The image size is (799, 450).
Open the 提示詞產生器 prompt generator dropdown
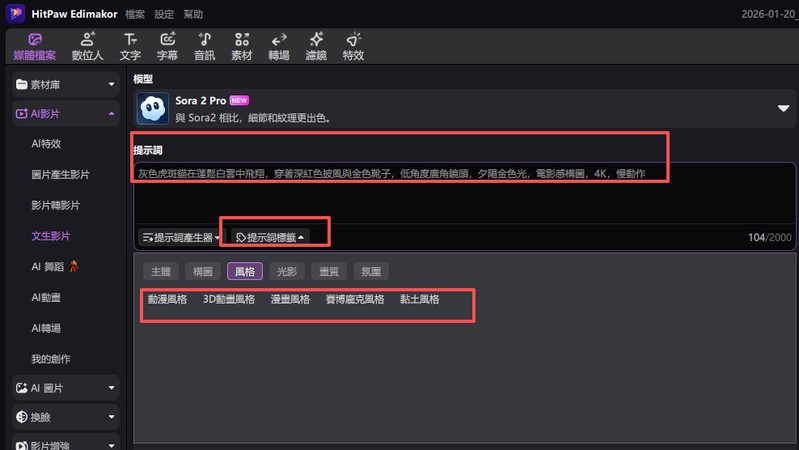click(x=181, y=237)
